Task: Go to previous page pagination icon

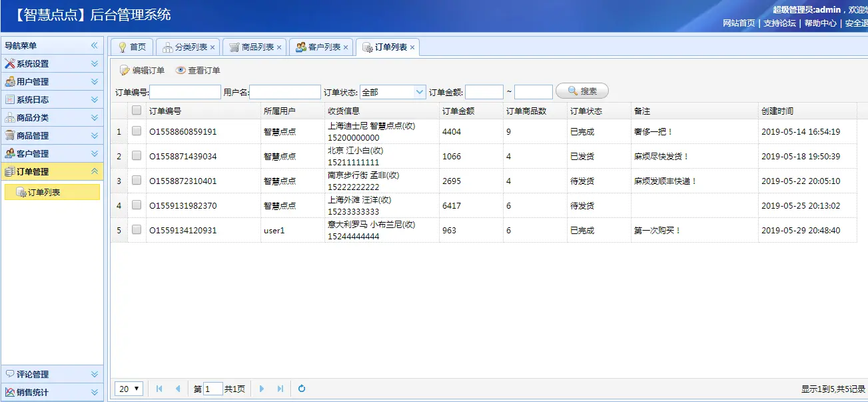Action: click(x=177, y=389)
